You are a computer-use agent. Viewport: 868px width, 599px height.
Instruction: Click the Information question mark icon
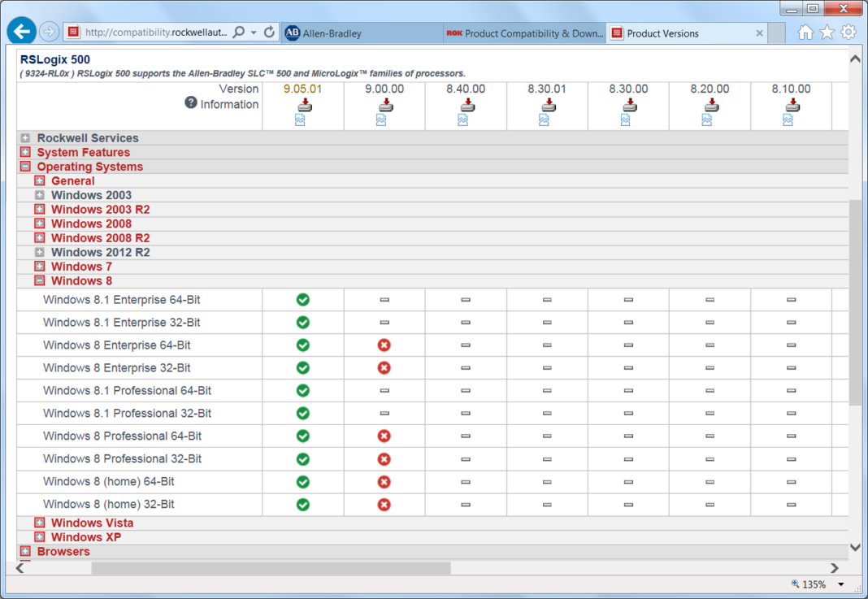pyautogui.click(x=189, y=104)
